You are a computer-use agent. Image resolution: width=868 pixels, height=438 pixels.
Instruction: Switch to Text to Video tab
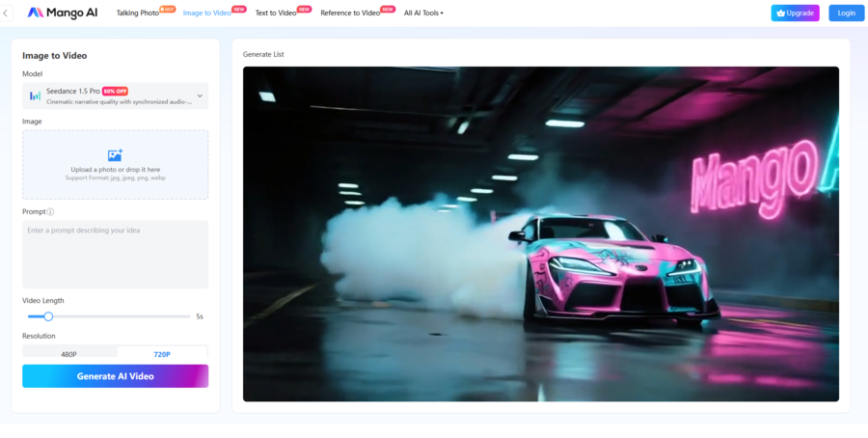click(275, 14)
